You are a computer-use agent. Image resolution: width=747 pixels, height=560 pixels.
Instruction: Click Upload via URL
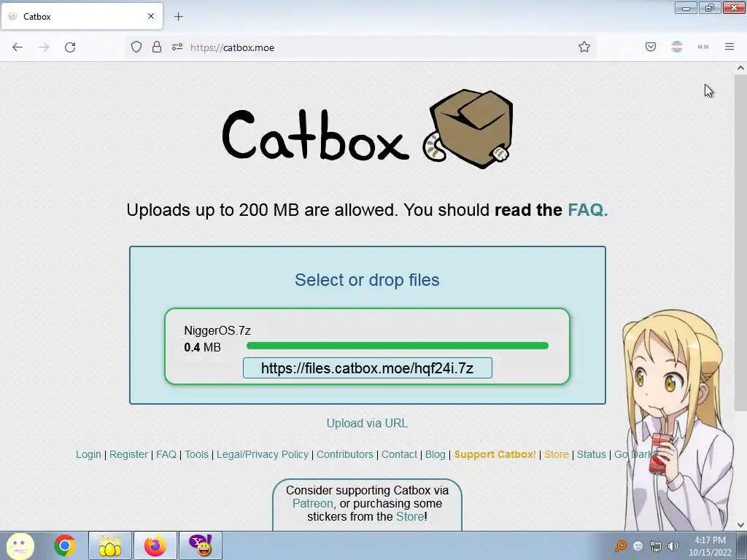click(367, 424)
